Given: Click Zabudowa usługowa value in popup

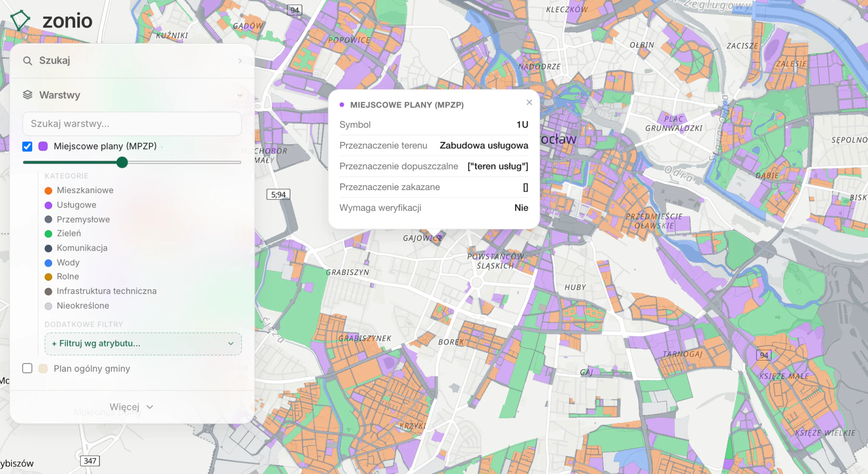Looking at the screenshot, I should click(484, 145).
